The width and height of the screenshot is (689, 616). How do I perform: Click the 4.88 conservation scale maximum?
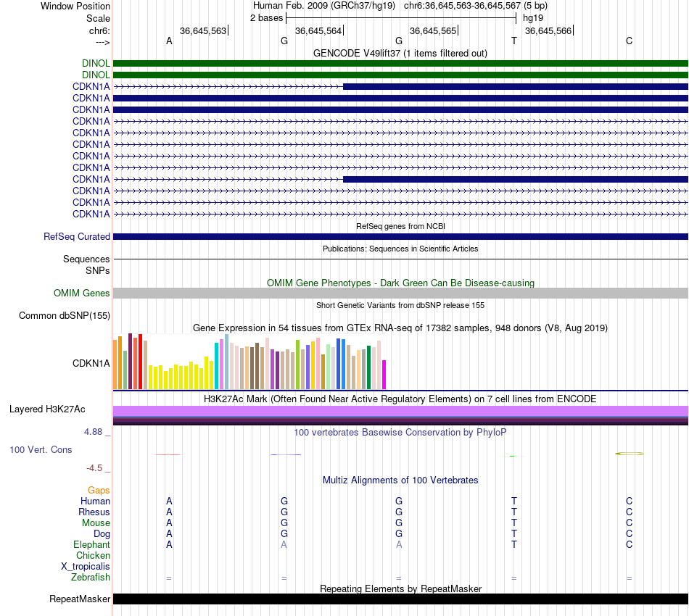point(93,432)
